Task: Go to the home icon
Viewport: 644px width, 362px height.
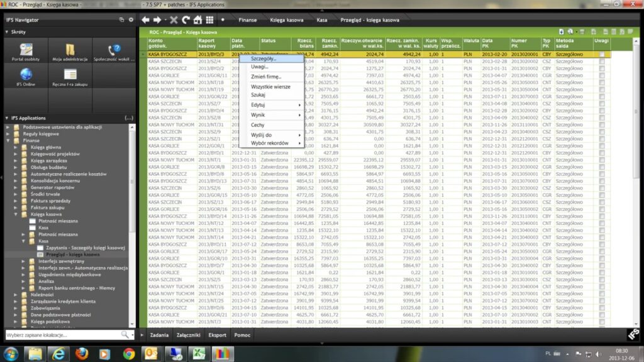Action: pos(197,20)
